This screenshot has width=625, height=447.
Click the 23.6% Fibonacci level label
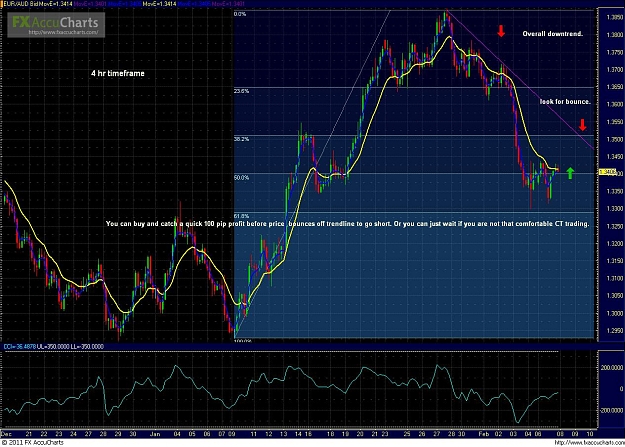pos(242,91)
